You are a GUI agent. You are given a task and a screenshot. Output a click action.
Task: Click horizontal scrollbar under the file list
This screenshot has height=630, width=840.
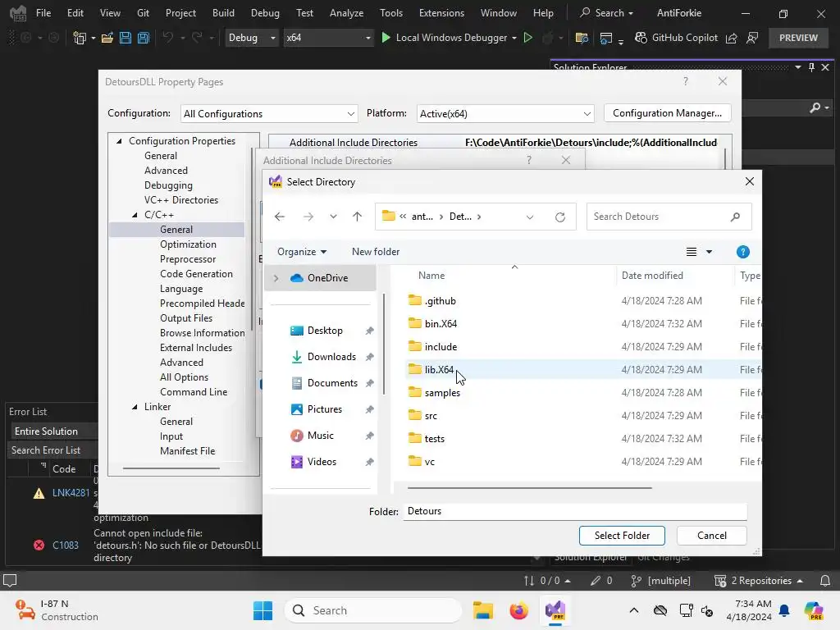pyautogui.click(x=529, y=488)
